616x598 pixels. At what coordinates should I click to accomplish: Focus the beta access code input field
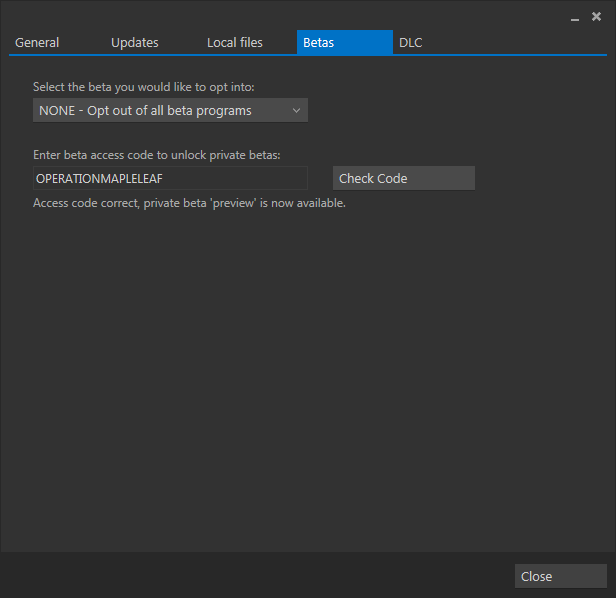pyautogui.click(x=230, y=178)
